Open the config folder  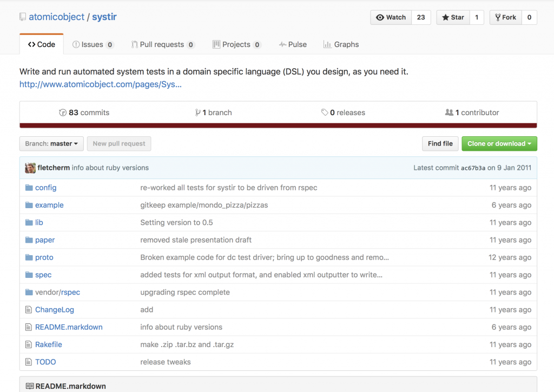[46, 188]
